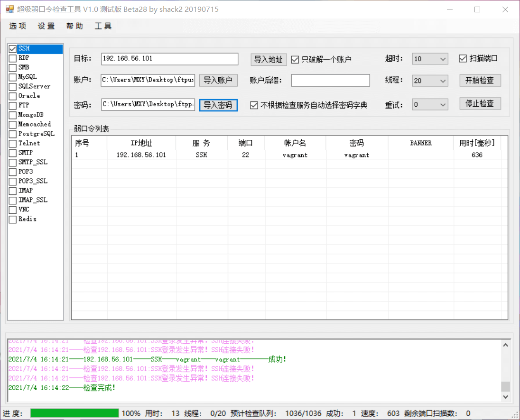The image size is (520, 420).
Task: Tick the PostgreSQL checkbox
Action: click(x=13, y=134)
